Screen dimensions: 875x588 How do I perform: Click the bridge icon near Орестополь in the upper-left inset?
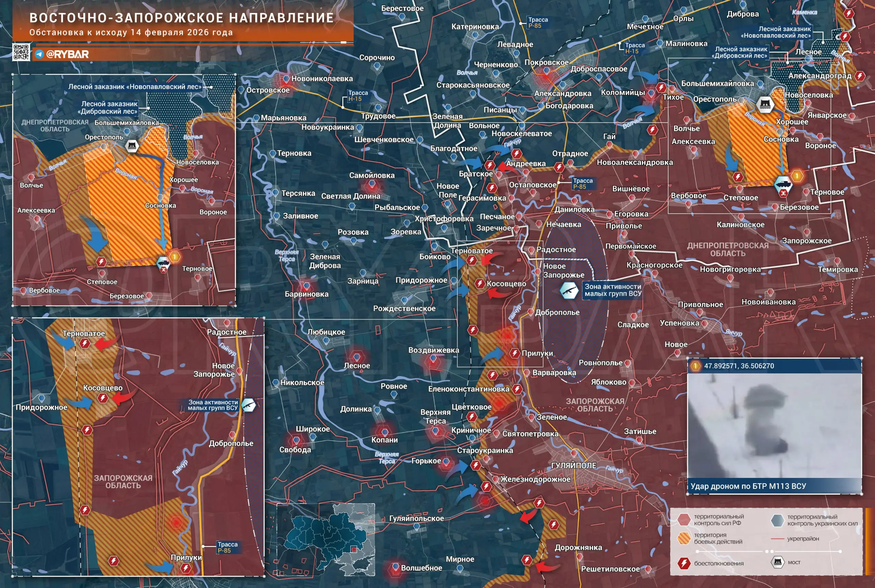[x=132, y=146]
